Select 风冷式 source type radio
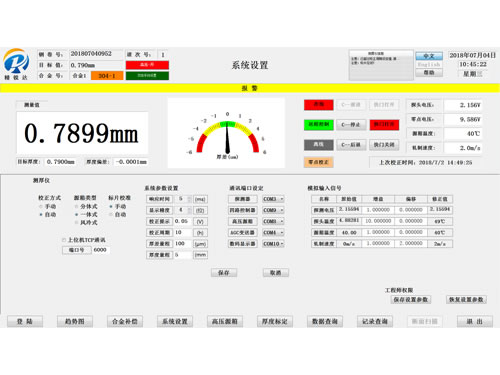The image size is (500, 375). [77, 222]
